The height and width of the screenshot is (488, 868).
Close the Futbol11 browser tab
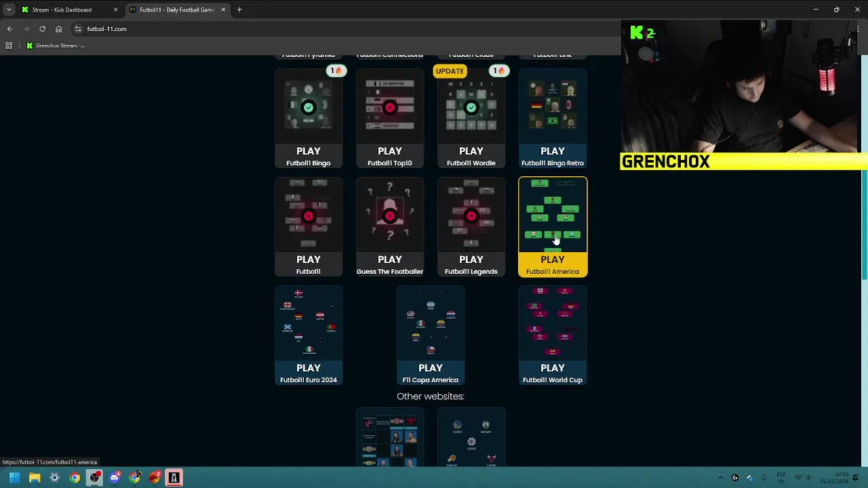[x=223, y=9]
